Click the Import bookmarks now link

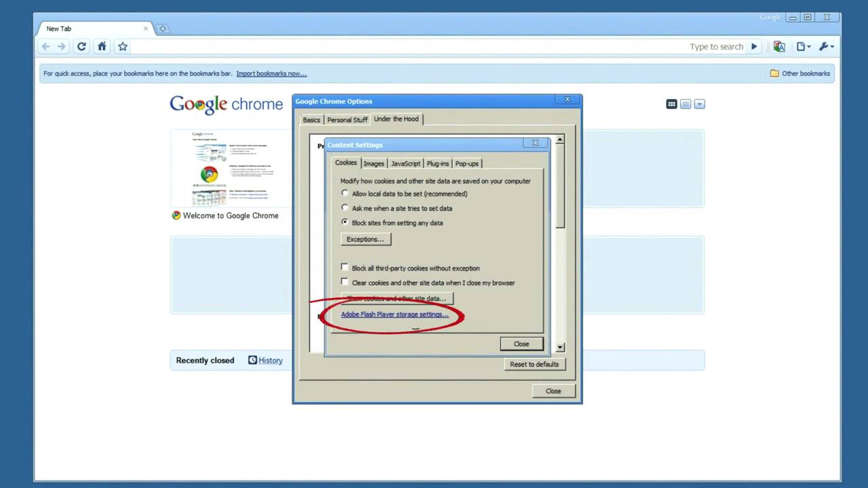pyautogui.click(x=271, y=73)
